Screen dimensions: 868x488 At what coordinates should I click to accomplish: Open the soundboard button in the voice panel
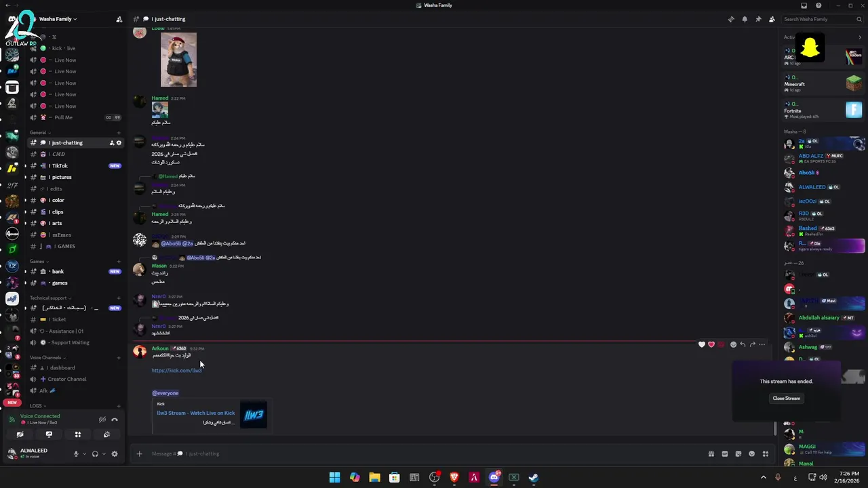107,434
